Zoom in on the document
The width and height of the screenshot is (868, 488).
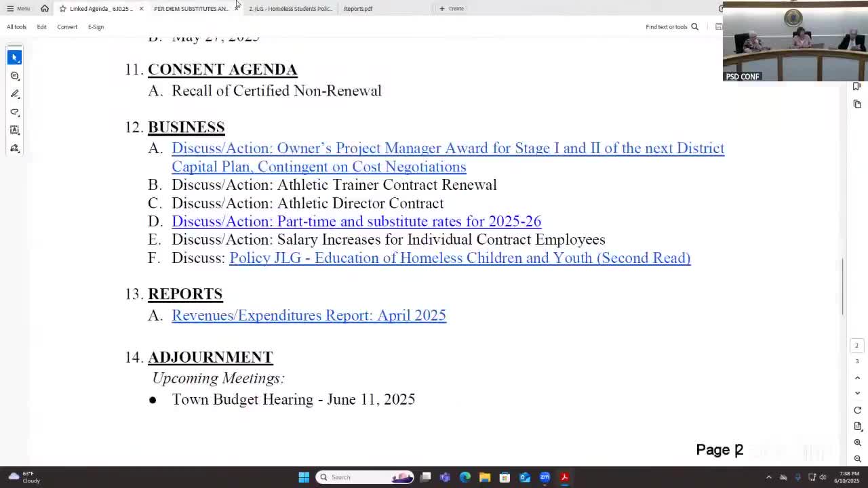(x=857, y=443)
